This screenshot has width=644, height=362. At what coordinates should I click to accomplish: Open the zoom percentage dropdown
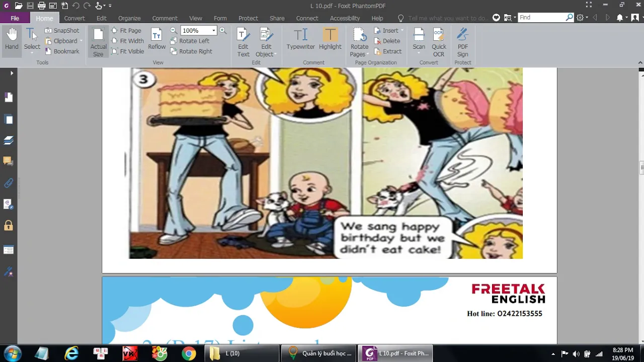click(214, 31)
